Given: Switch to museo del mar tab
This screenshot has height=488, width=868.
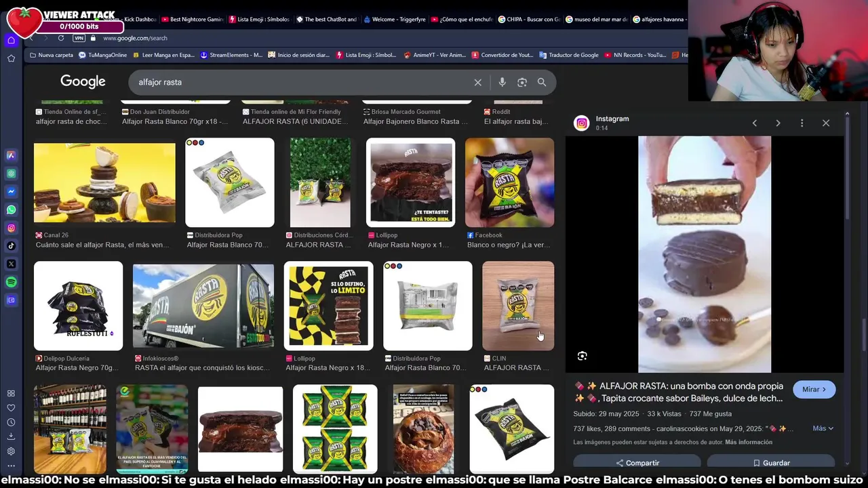Looking at the screenshot, I should coord(596,19).
